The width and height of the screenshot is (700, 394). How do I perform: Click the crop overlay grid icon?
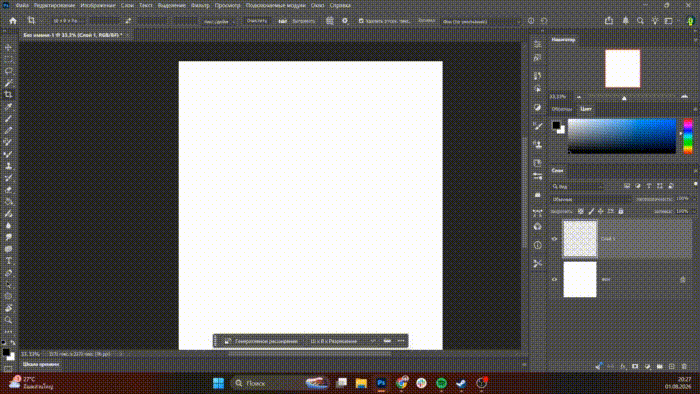pyautogui.click(x=329, y=21)
